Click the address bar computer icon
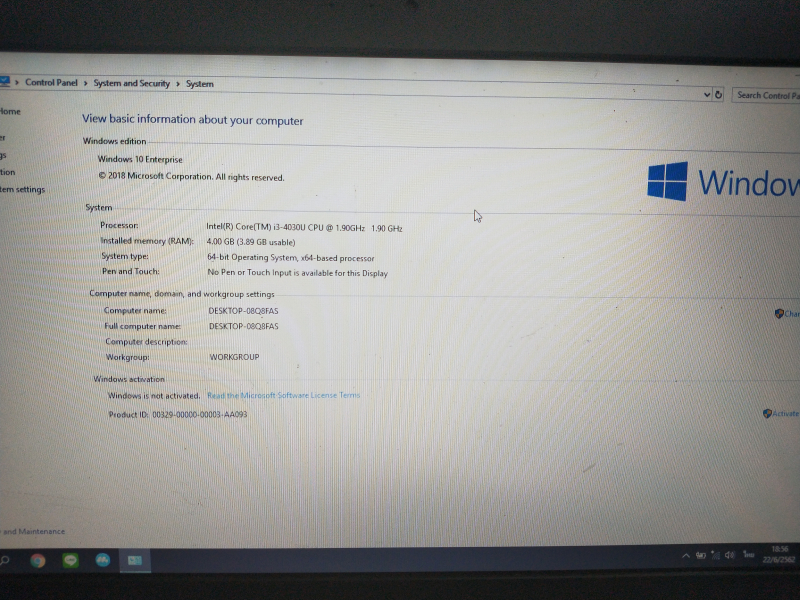 coord(5,82)
